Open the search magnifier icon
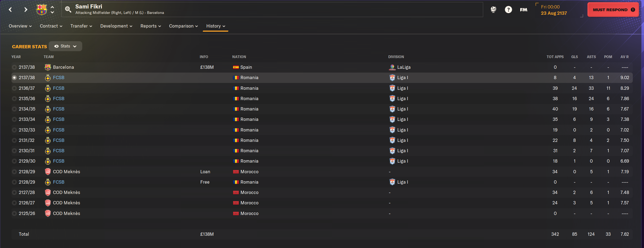644x248 pixels. [x=68, y=10]
